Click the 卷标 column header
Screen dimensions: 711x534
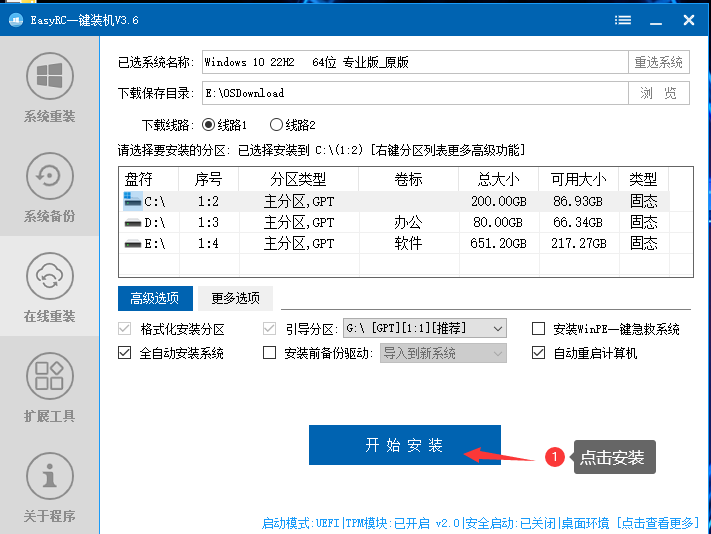coord(409,180)
